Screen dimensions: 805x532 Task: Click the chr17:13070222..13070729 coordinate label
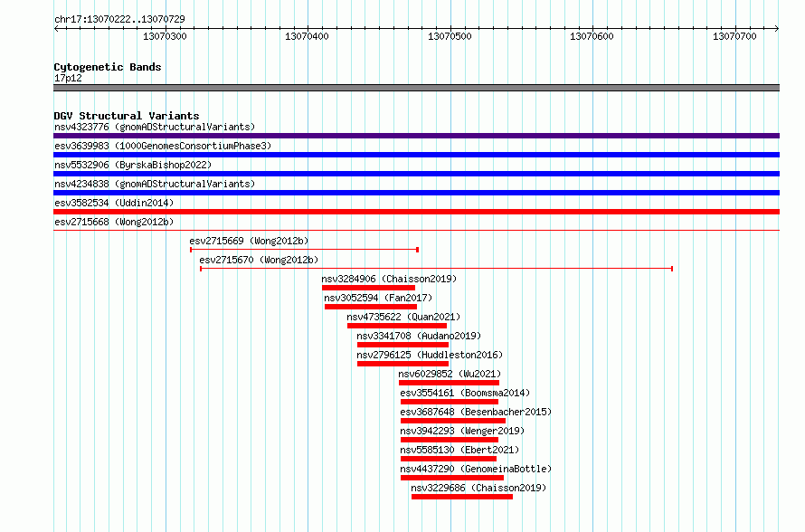point(119,19)
